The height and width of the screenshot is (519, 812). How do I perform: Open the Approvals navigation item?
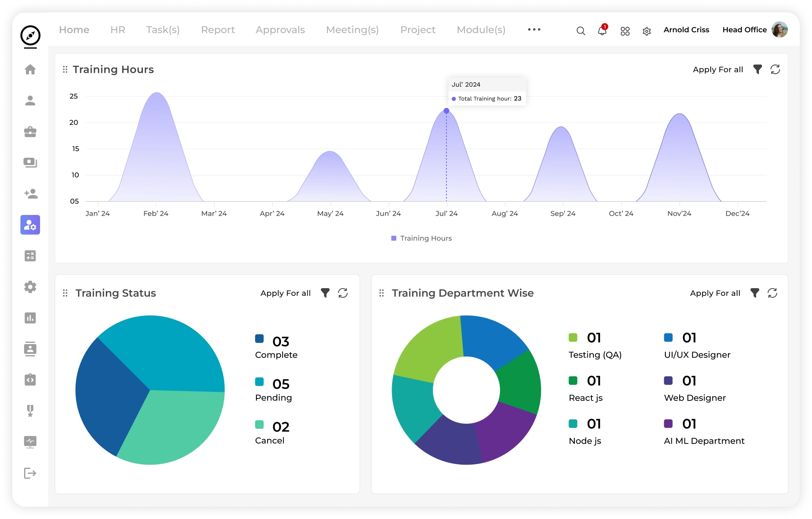[280, 29]
